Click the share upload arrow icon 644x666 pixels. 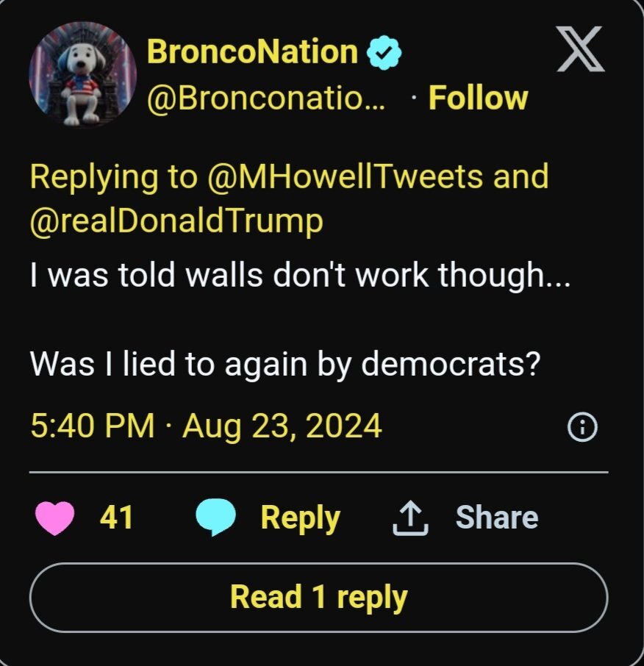coord(411,518)
